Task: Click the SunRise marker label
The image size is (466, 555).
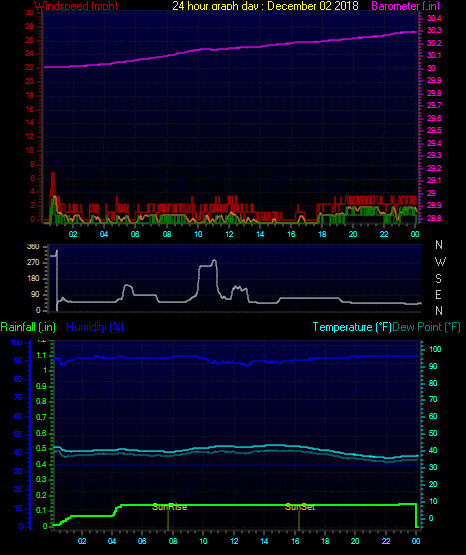Action: coord(169,507)
